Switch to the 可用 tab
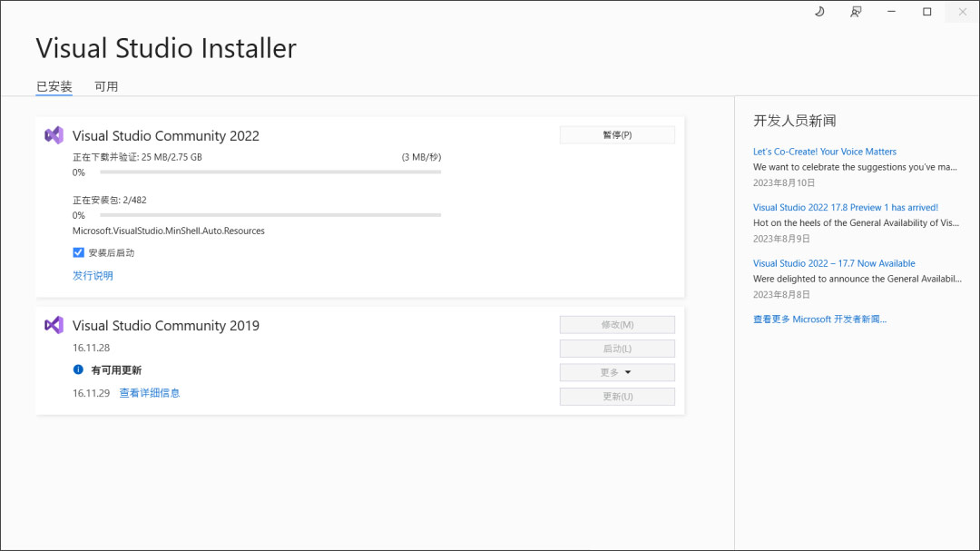 click(x=106, y=86)
